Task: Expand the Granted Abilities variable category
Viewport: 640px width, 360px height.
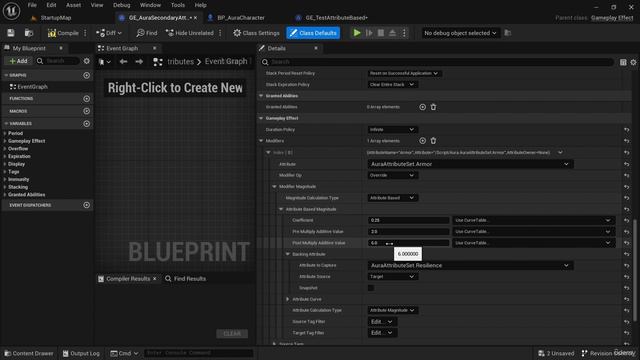Action: (x=5, y=195)
